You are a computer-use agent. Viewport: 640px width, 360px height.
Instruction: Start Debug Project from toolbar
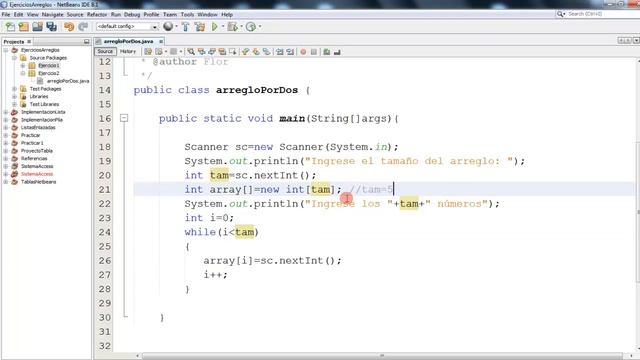(x=232, y=27)
